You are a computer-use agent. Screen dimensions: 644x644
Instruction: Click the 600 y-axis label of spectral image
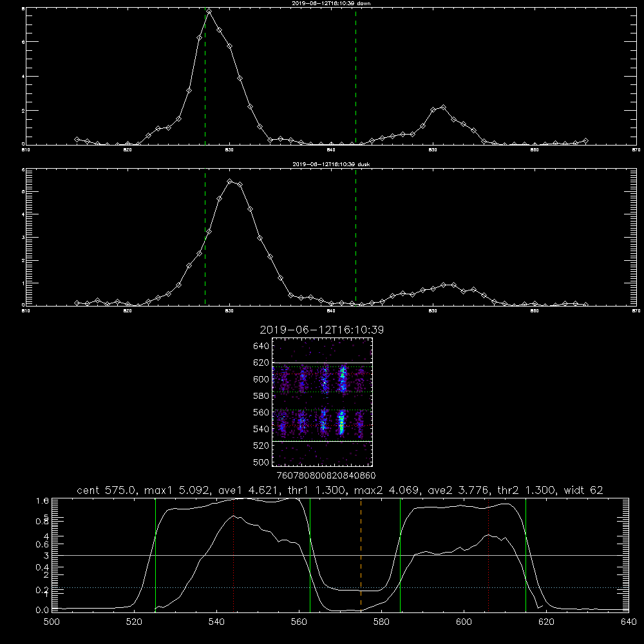pos(261,379)
